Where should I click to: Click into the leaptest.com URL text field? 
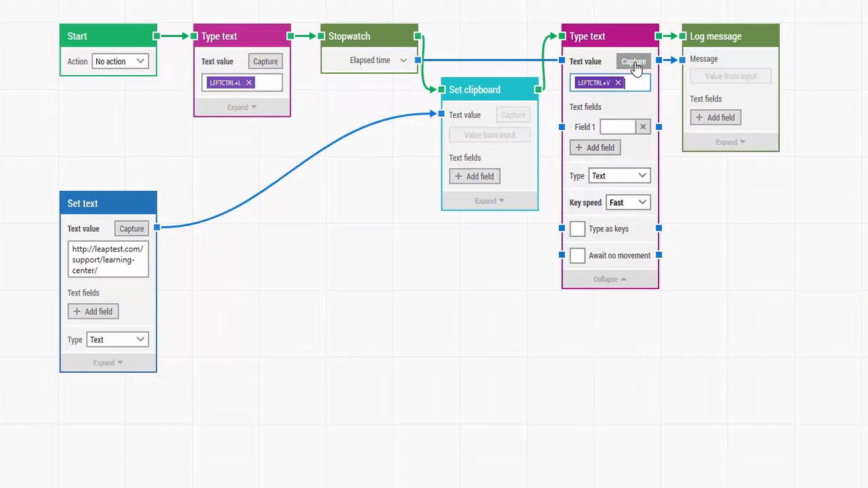[108, 259]
